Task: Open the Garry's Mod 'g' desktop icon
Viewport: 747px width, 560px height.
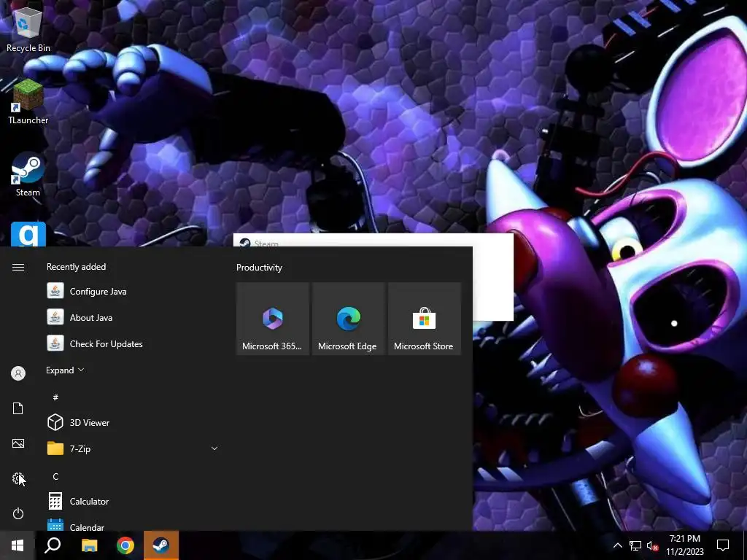Action: [x=28, y=234]
